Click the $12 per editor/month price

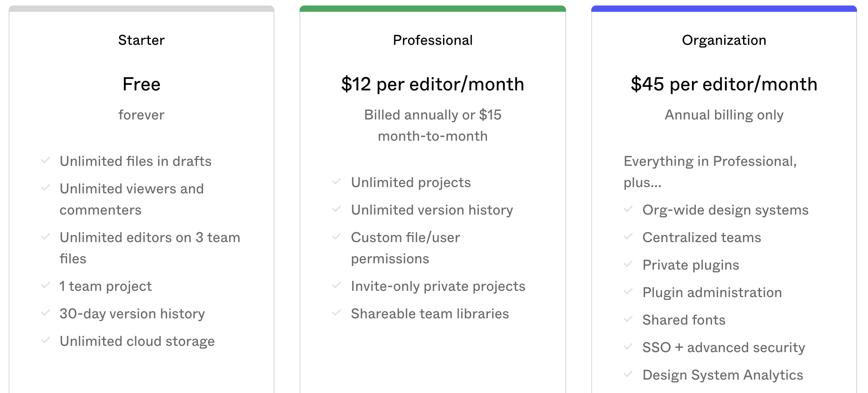[x=433, y=84]
